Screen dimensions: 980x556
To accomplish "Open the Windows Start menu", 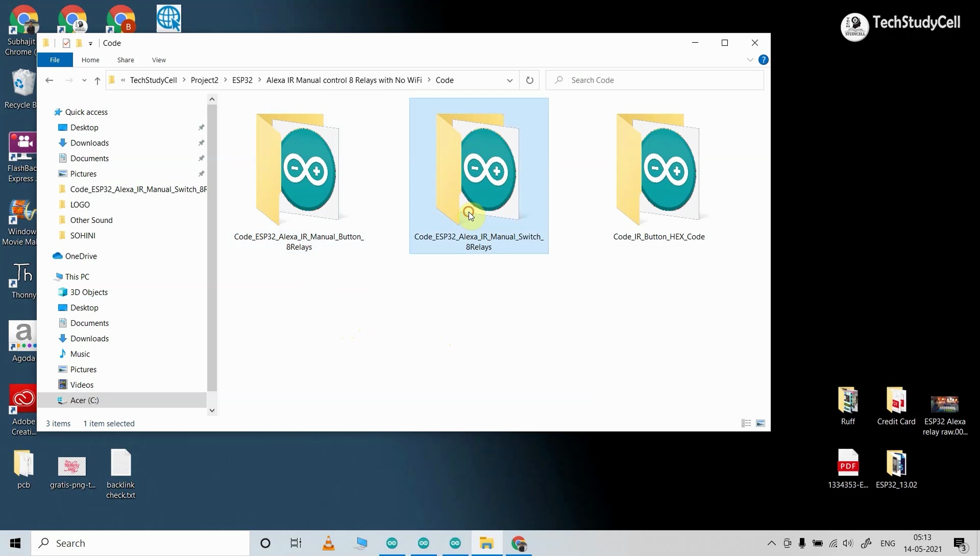I will pos(15,543).
